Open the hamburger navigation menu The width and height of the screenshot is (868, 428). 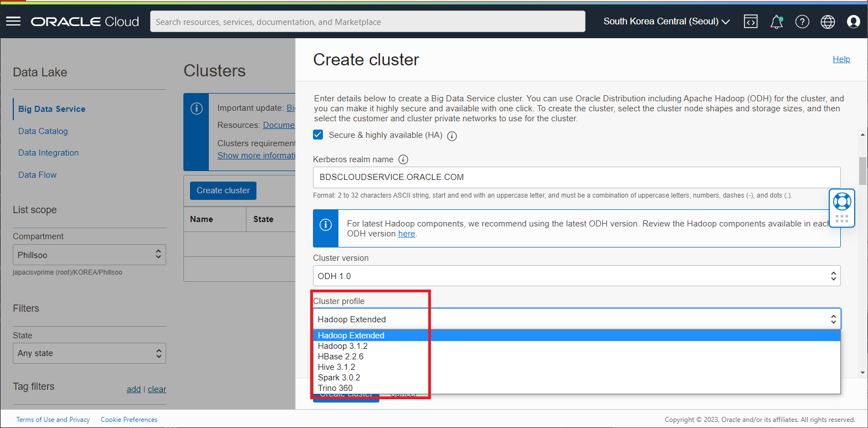click(x=13, y=22)
